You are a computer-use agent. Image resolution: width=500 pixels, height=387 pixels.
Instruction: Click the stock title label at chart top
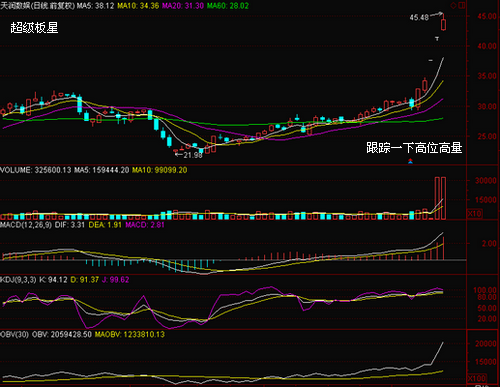37,6
